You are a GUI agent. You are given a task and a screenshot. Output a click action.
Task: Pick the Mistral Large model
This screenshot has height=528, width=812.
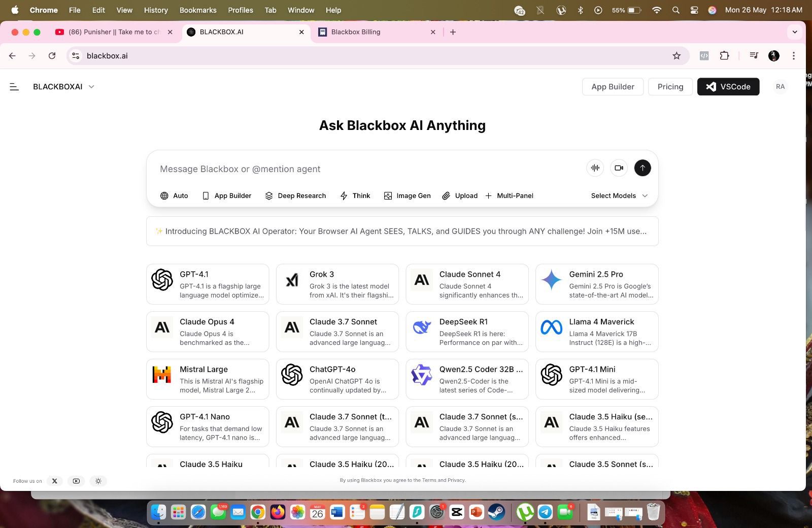point(208,379)
